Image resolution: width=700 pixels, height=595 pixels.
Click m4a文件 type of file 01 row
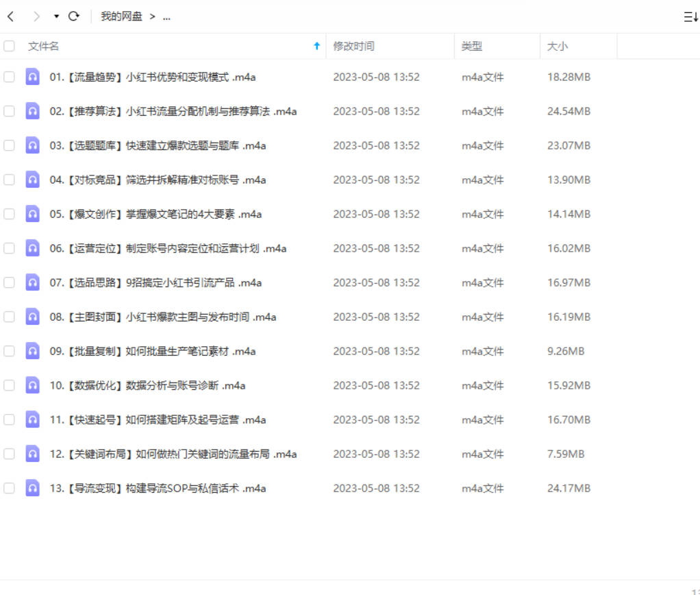pos(483,77)
